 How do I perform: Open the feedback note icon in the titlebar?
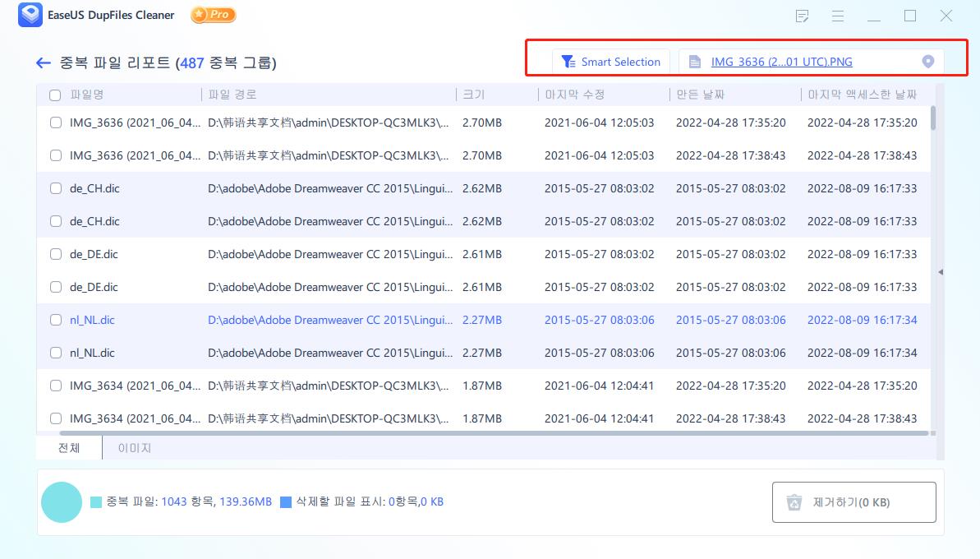803,16
